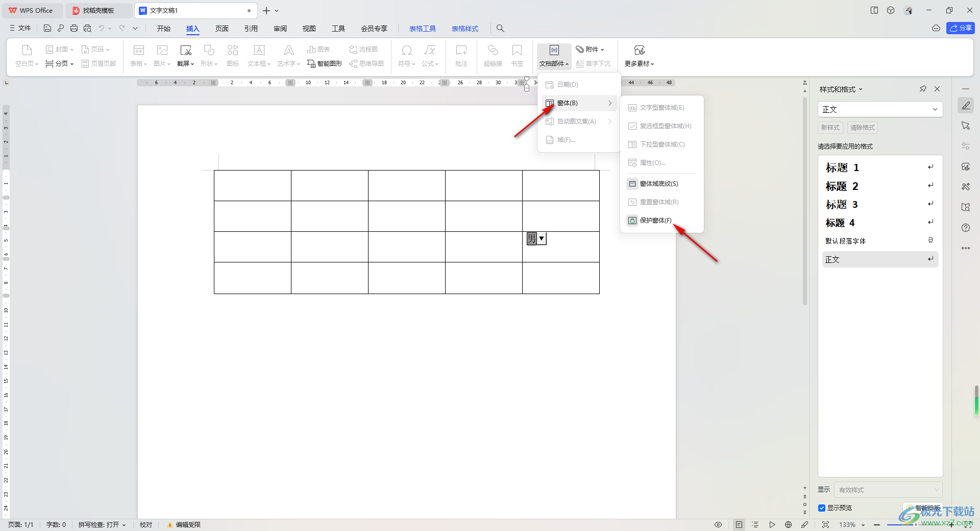The width and height of the screenshot is (980, 531).
Task: Click the new tab plus button
Action: point(266,10)
